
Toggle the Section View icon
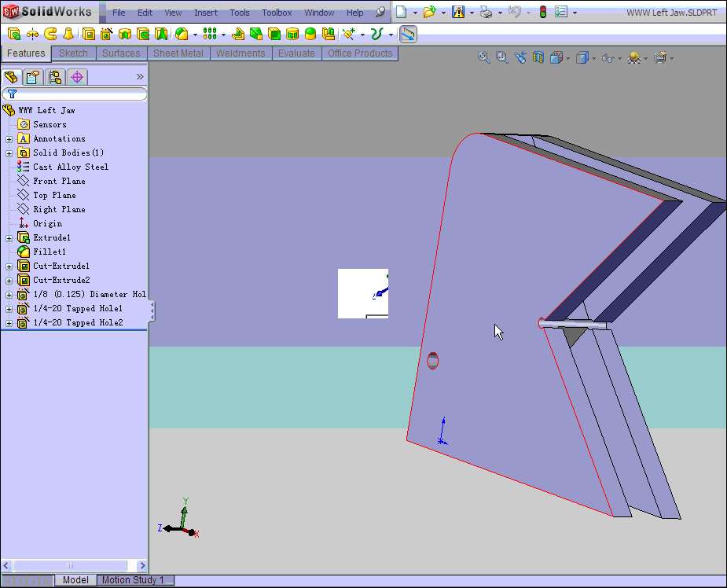[x=538, y=57]
